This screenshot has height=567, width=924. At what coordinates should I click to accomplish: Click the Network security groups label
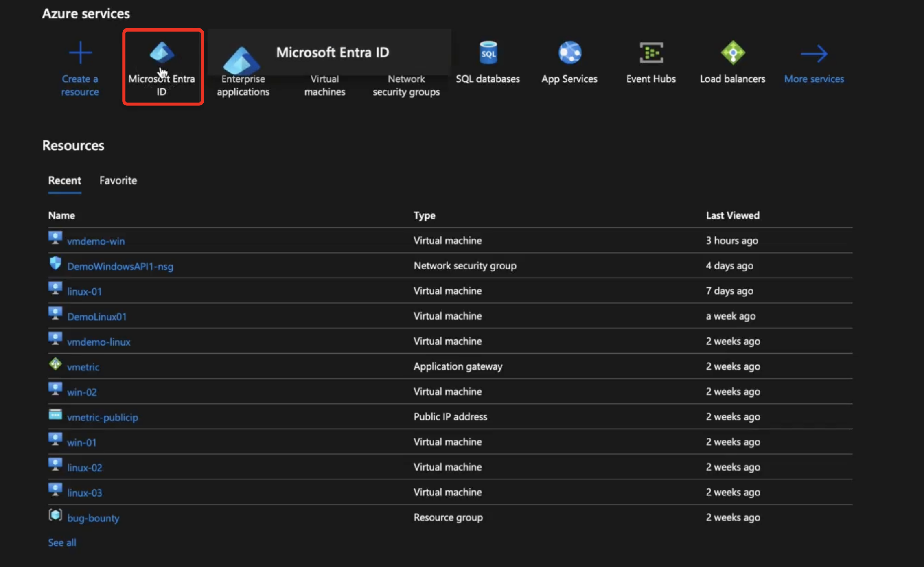[406, 85]
